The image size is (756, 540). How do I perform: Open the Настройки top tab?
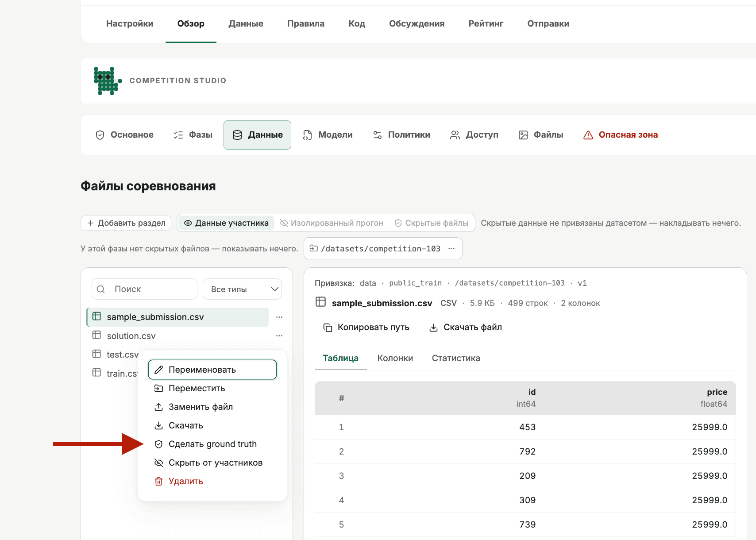pyautogui.click(x=130, y=24)
